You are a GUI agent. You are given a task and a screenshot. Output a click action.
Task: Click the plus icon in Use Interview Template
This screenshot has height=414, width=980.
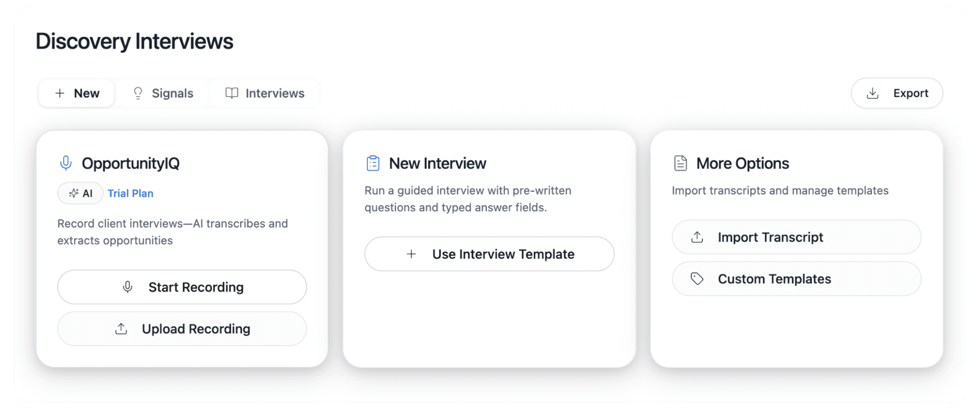tap(411, 254)
